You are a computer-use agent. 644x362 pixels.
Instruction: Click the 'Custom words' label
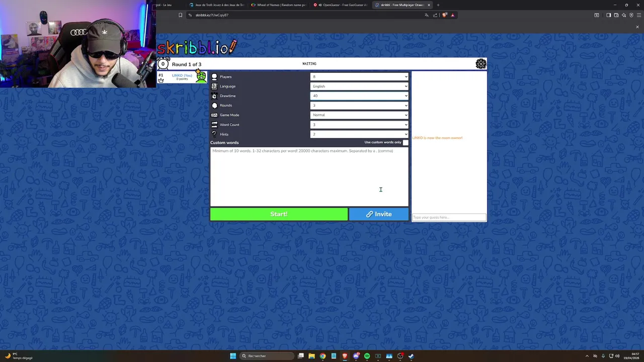click(x=224, y=143)
